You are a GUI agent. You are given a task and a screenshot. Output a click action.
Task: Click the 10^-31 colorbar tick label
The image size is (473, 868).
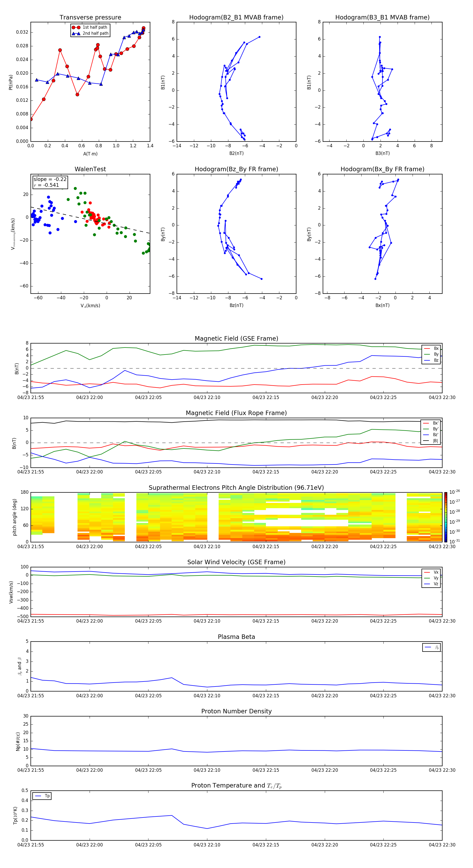click(455, 542)
